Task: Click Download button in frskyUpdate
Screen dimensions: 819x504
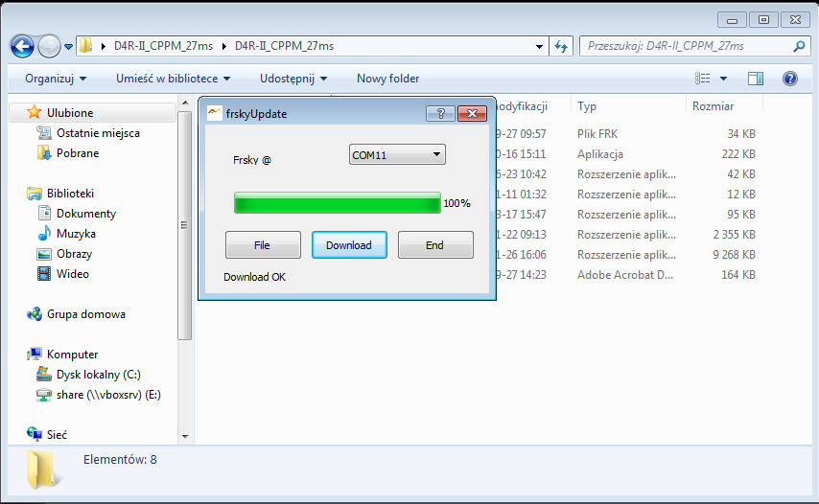Action: point(349,245)
